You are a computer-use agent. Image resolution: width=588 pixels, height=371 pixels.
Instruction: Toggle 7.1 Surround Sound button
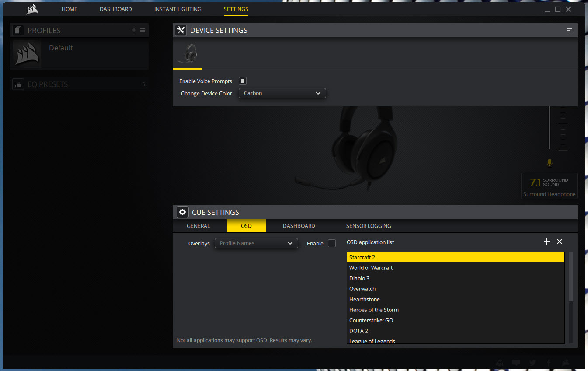pos(549,186)
